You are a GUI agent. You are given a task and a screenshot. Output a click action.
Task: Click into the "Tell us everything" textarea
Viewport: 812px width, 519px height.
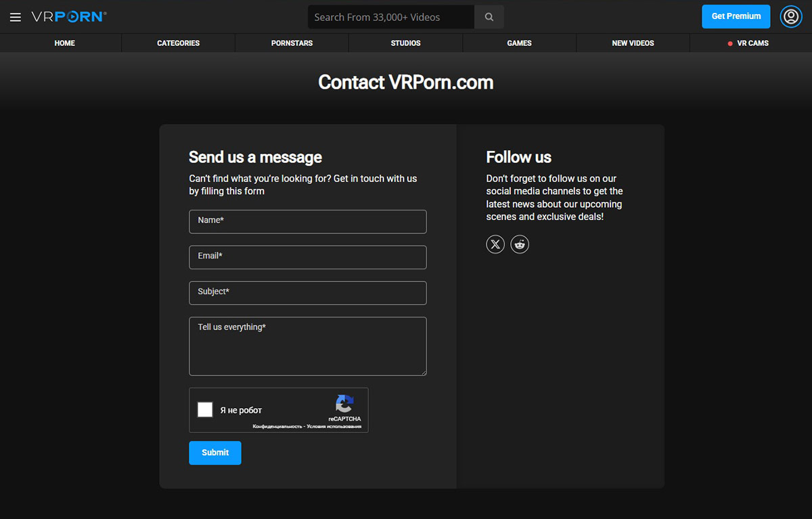pyautogui.click(x=308, y=346)
